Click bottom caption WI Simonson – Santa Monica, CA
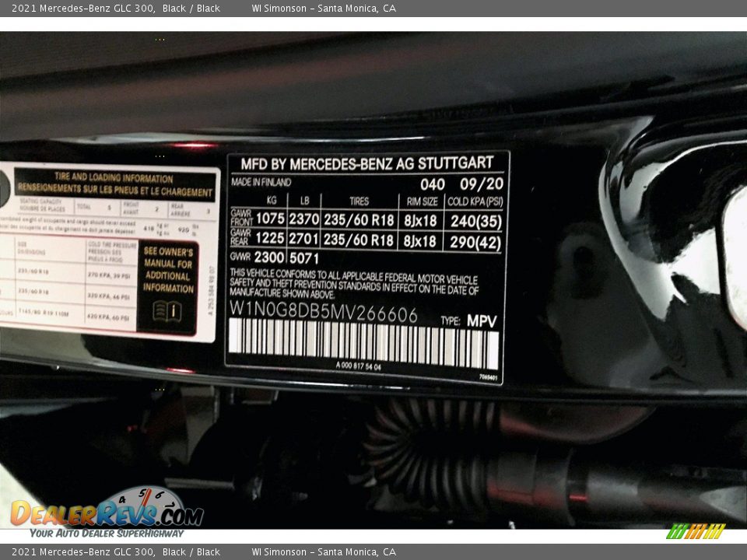This screenshot has width=747, height=560. [324, 552]
